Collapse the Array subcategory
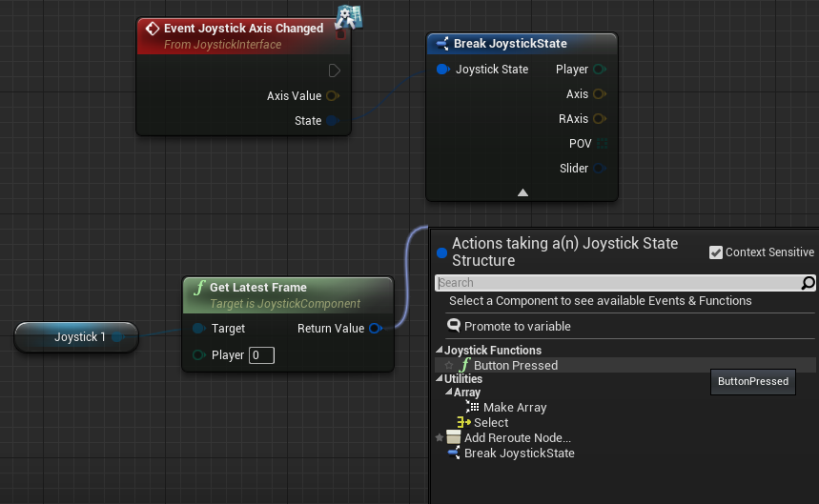 tap(449, 392)
